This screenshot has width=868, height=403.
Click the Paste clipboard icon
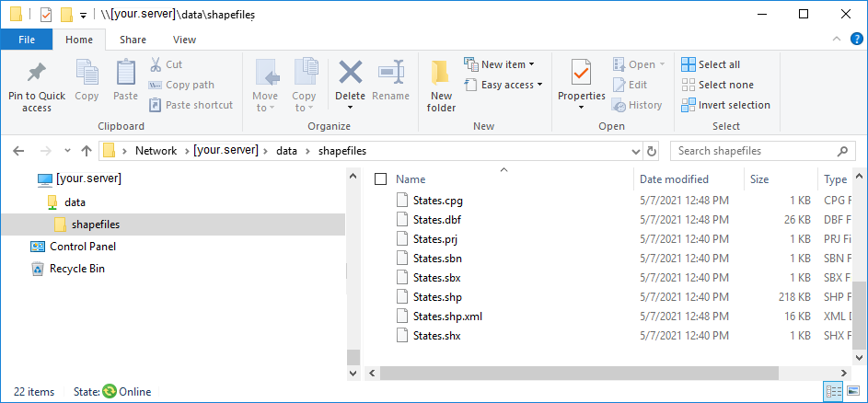coord(125,73)
